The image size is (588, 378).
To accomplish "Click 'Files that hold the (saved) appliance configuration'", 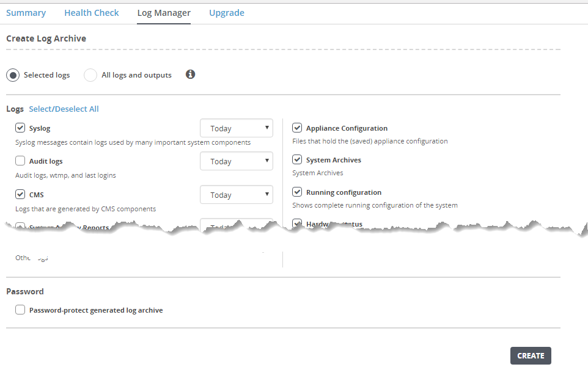I will point(370,141).
